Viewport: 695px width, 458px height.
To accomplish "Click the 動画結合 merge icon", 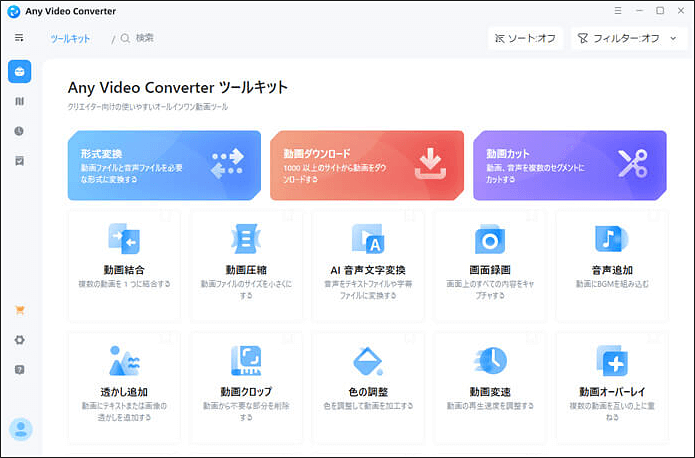I will point(124,239).
